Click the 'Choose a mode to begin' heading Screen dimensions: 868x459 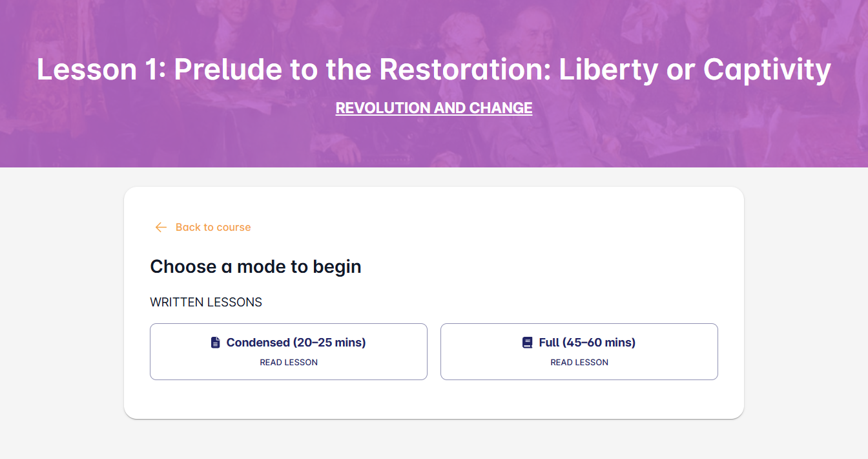pos(256,266)
